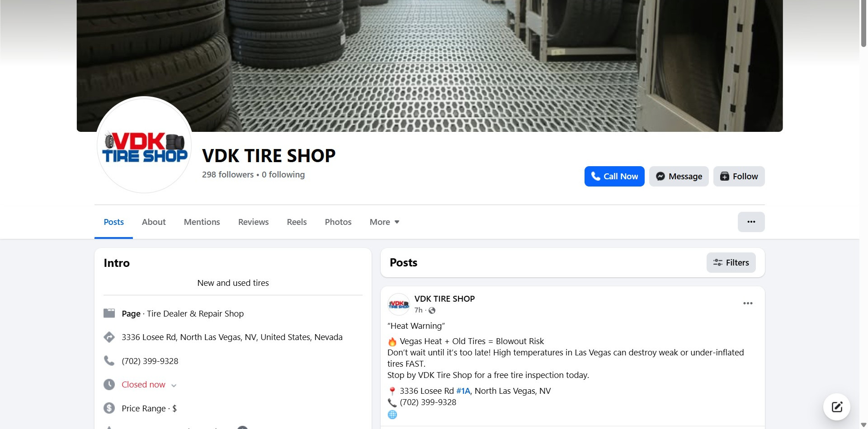The image size is (868, 429).
Task: Click the scrollbar down arrow
Action: click(x=863, y=424)
